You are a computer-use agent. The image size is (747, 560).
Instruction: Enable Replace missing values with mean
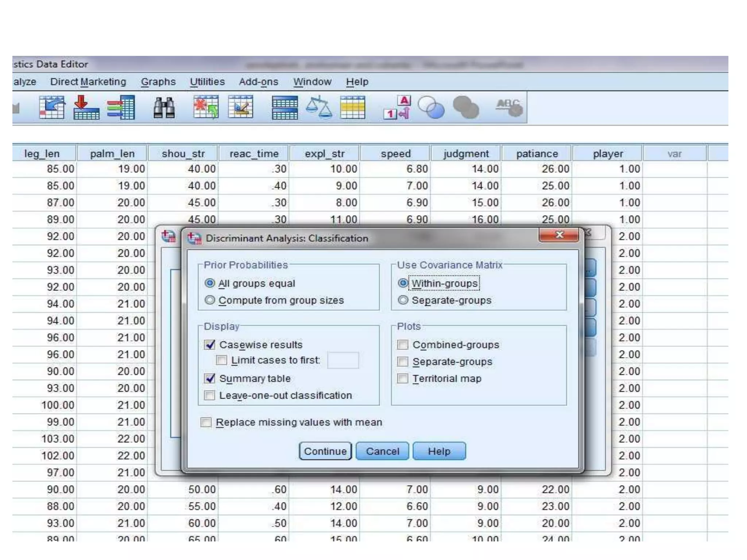tap(206, 423)
